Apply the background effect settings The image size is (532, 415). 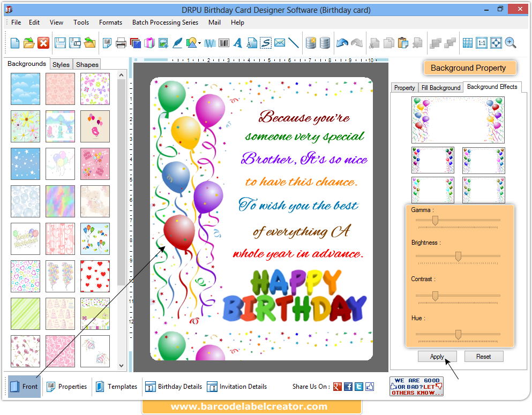pos(437,356)
